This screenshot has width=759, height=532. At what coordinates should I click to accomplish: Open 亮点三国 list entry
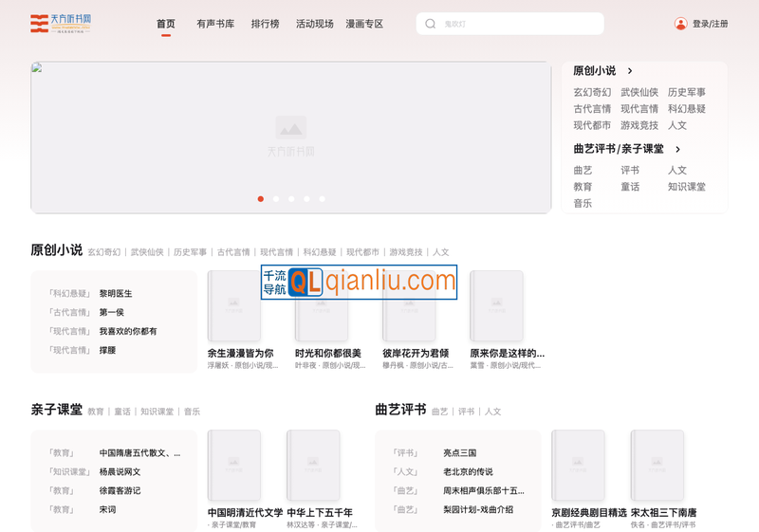tap(460, 452)
